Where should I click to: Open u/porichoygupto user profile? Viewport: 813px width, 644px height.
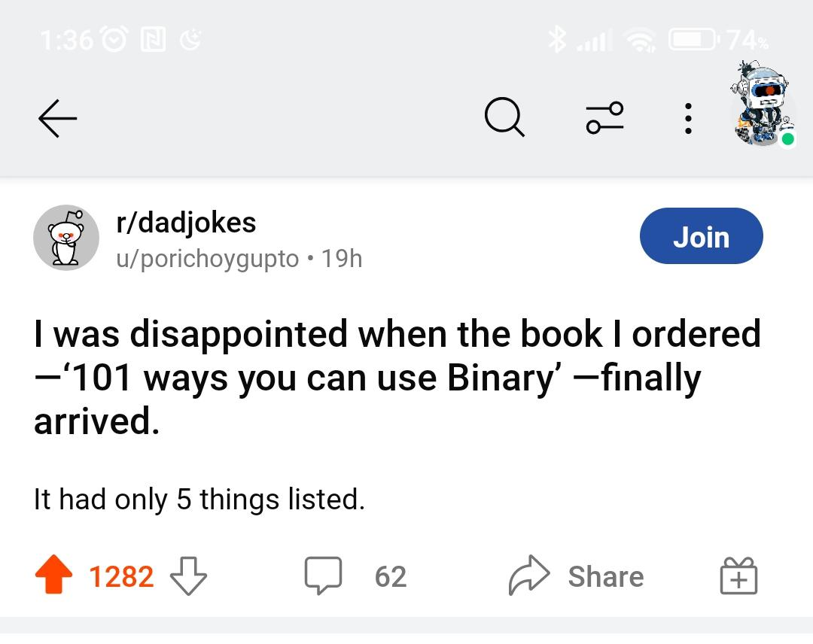pyautogui.click(x=207, y=259)
